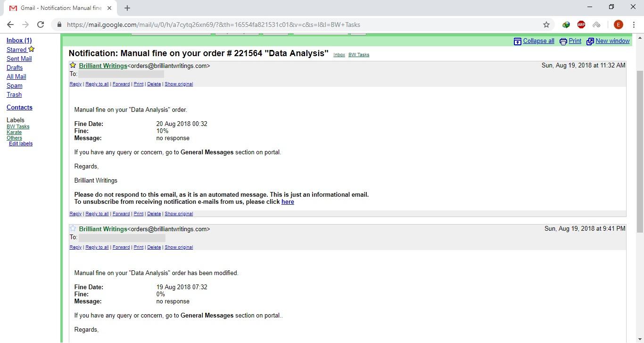644x343 pixels.
Task: Delete the first message from header
Action: pyautogui.click(x=154, y=84)
